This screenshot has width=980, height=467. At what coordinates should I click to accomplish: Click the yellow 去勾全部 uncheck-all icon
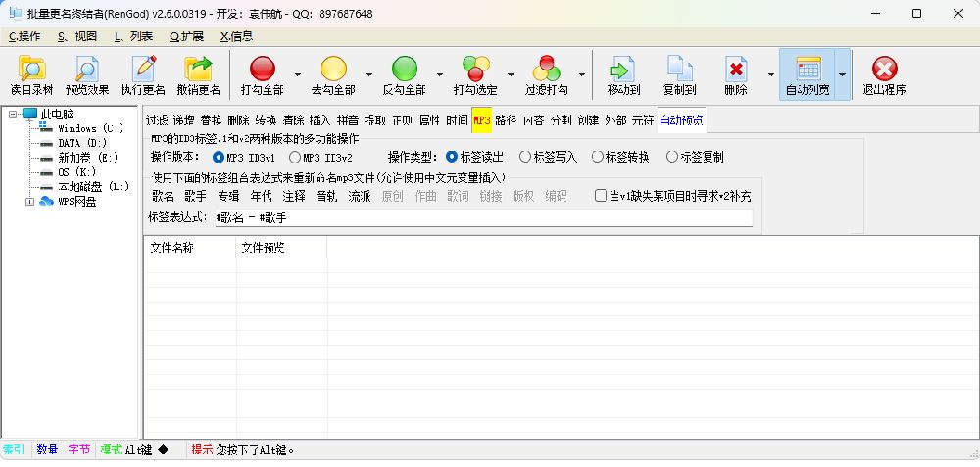point(334,69)
